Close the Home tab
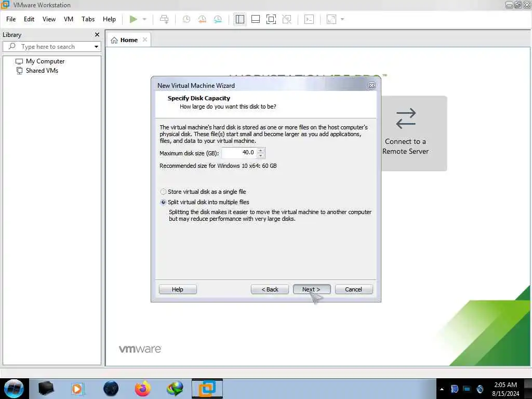 coord(145,39)
